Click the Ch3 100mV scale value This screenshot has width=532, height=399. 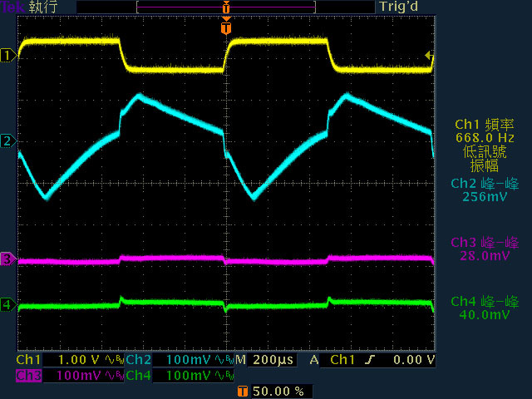78,376
